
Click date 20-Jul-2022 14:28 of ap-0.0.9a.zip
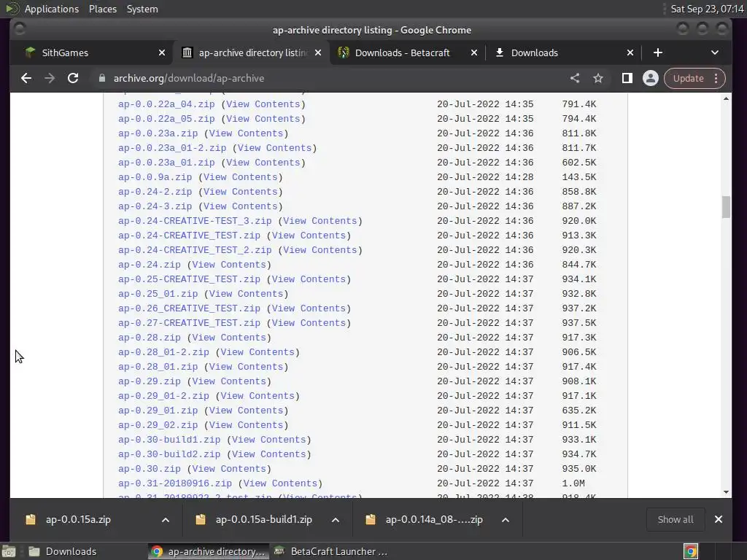tap(485, 177)
